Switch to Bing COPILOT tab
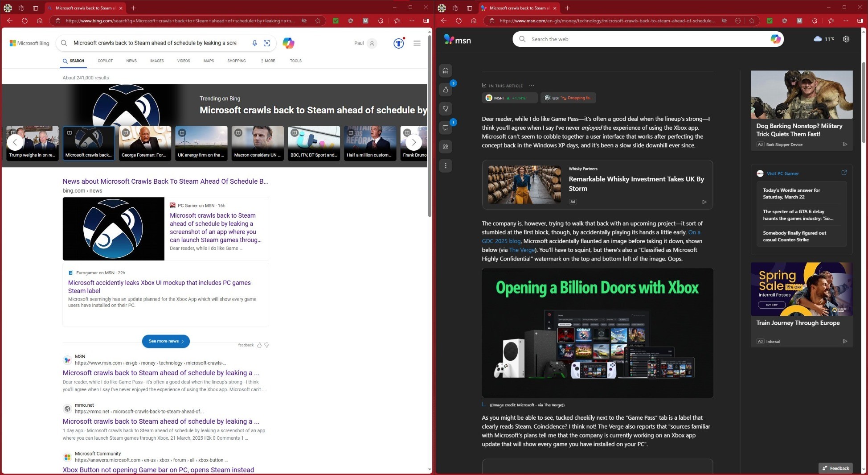 pyautogui.click(x=105, y=61)
